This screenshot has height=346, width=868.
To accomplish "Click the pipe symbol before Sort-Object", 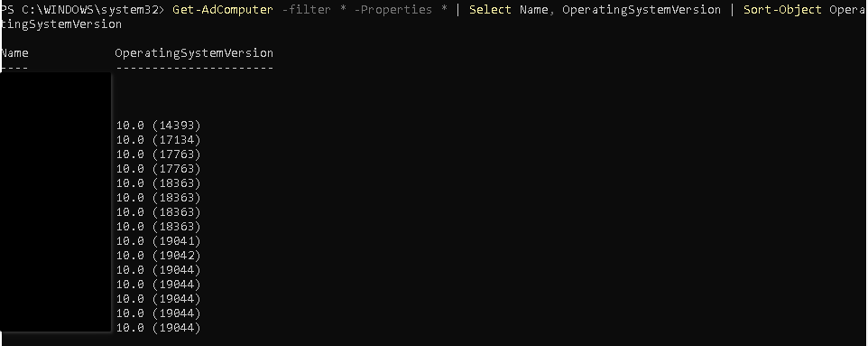I will pos(732,10).
